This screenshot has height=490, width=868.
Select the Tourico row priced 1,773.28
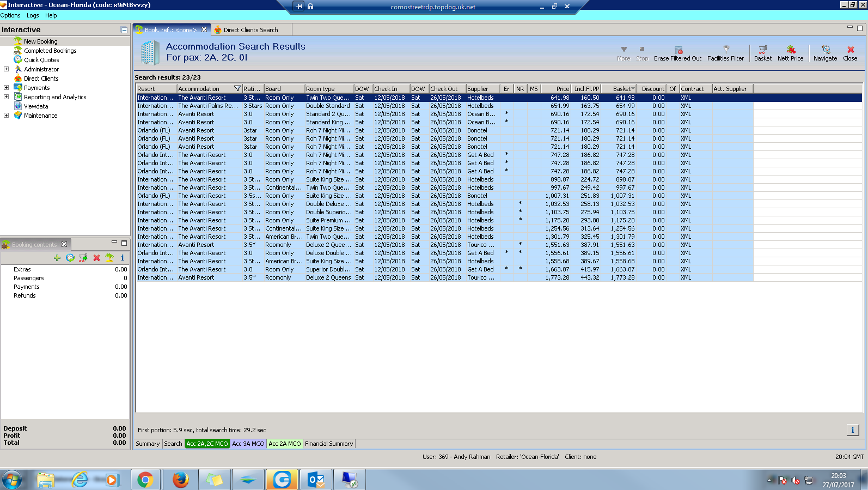(444, 277)
